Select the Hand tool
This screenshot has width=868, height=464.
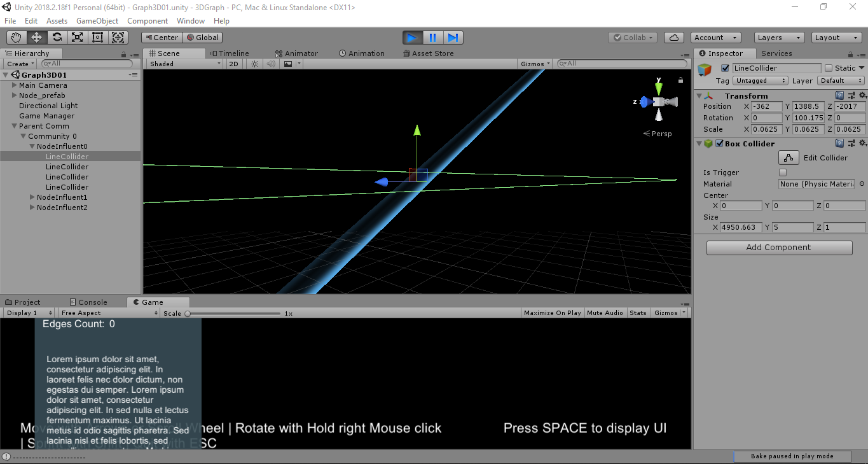16,38
